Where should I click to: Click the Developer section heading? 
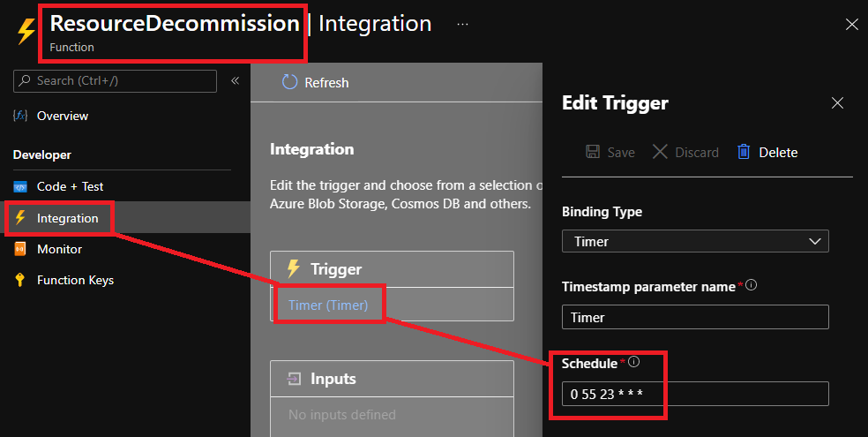(x=42, y=155)
